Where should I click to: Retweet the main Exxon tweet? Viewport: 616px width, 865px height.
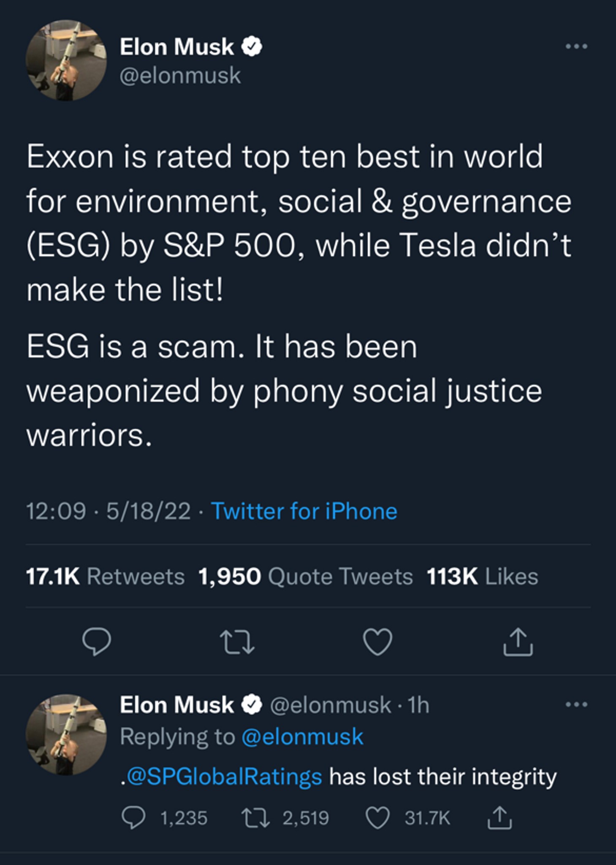[x=239, y=642]
